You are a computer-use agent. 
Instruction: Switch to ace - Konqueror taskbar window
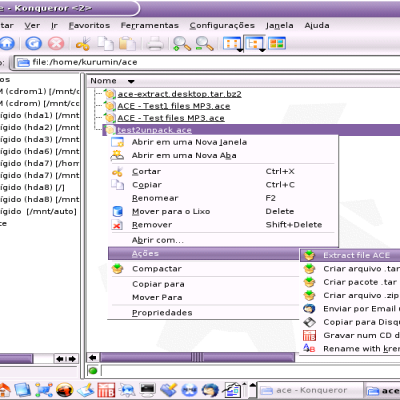tap(311, 390)
